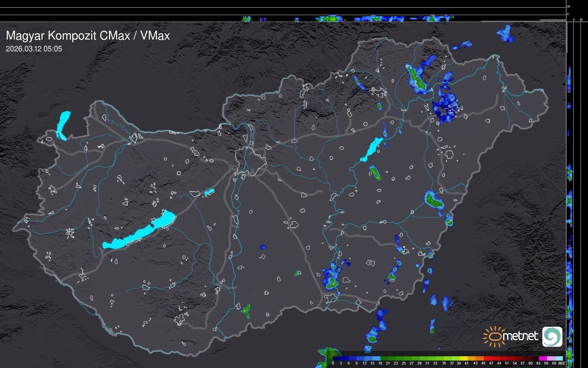Click the isolated radar echo in top-right corner
This screenshot has width=588, height=368.
pyautogui.click(x=506, y=33)
